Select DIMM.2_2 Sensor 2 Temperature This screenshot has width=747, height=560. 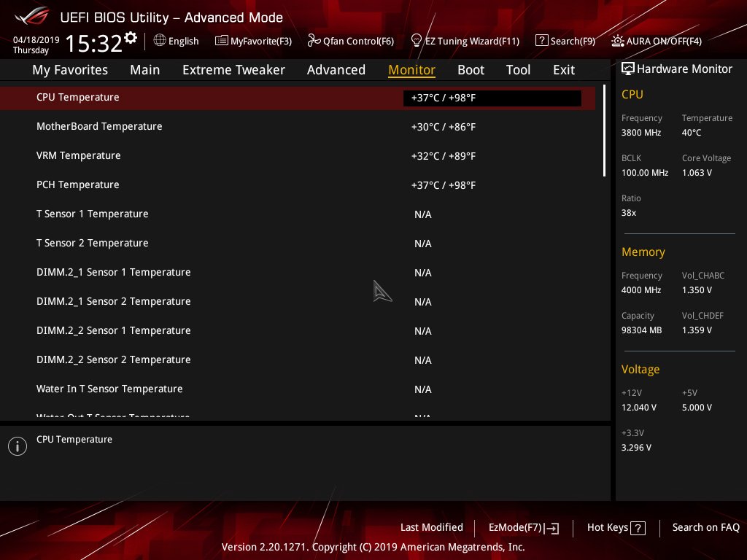pyautogui.click(x=298, y=360)
